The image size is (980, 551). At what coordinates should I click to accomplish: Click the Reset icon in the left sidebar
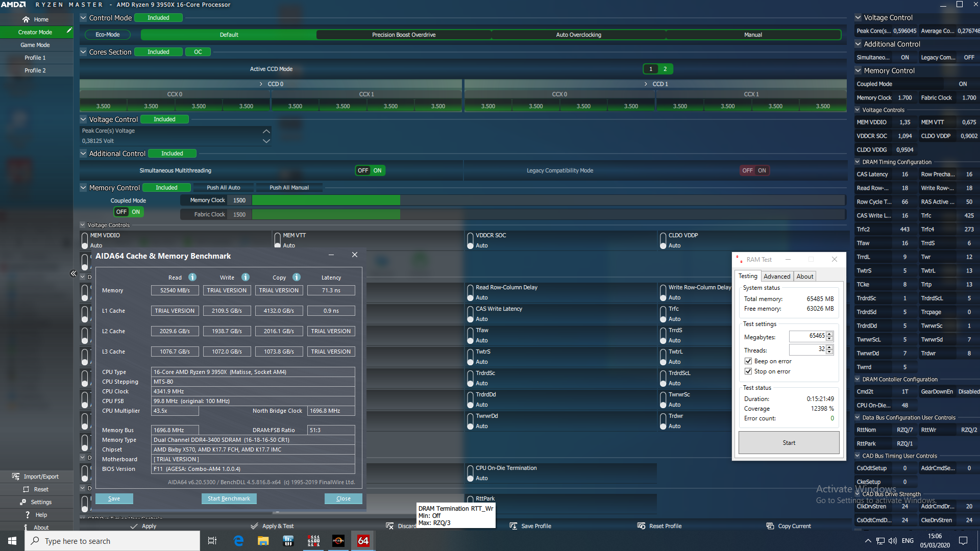26,489
